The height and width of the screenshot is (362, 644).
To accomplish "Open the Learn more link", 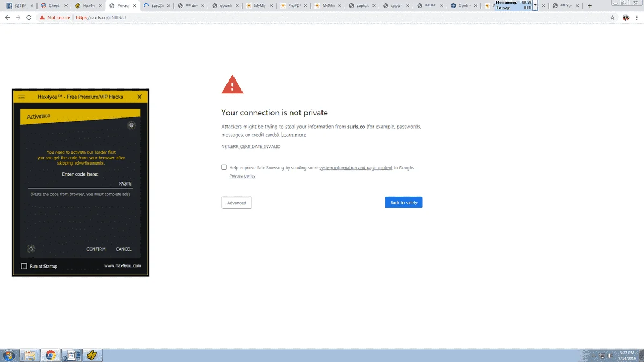I will pos(294,135).
